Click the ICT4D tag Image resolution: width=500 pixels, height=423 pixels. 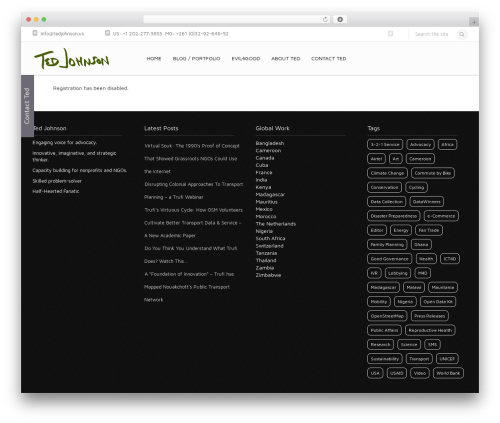[450, 259]
